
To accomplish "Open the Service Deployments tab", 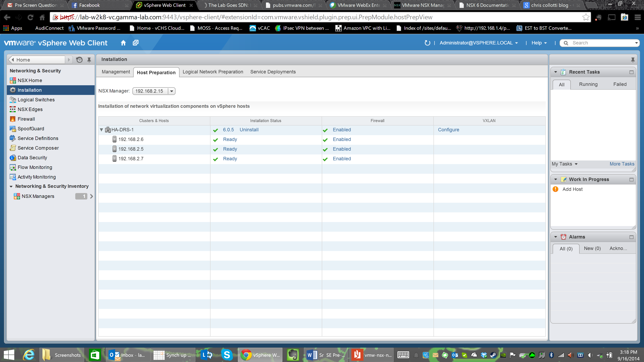I will coord(273,72).
